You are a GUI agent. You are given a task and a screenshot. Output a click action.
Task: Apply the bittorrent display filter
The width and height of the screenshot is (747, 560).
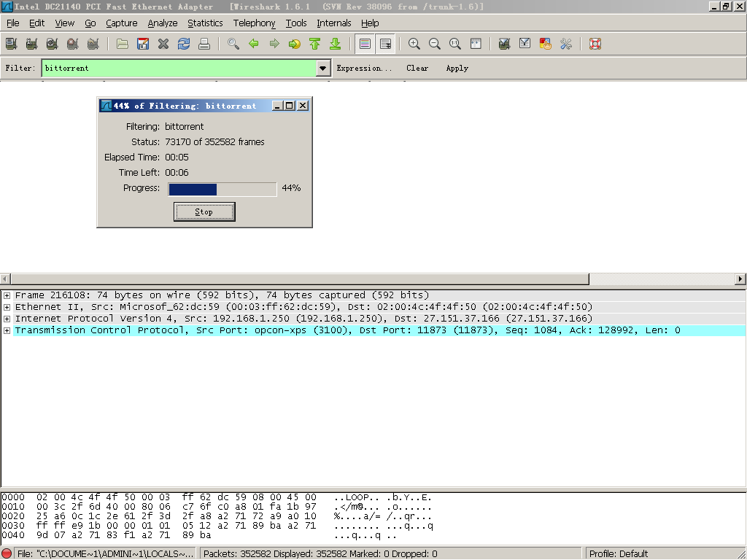457,68
